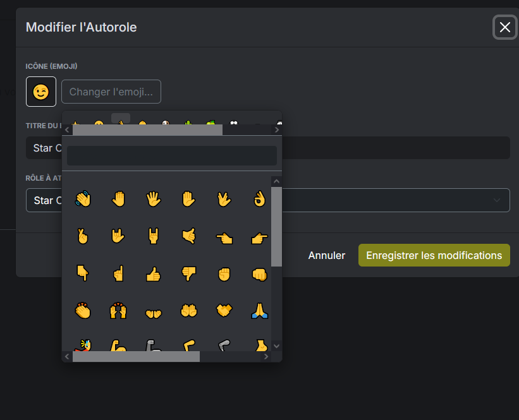Click Enregistrer les modifications button
This screenshot has width=519, height=420.
coord(434,255)
